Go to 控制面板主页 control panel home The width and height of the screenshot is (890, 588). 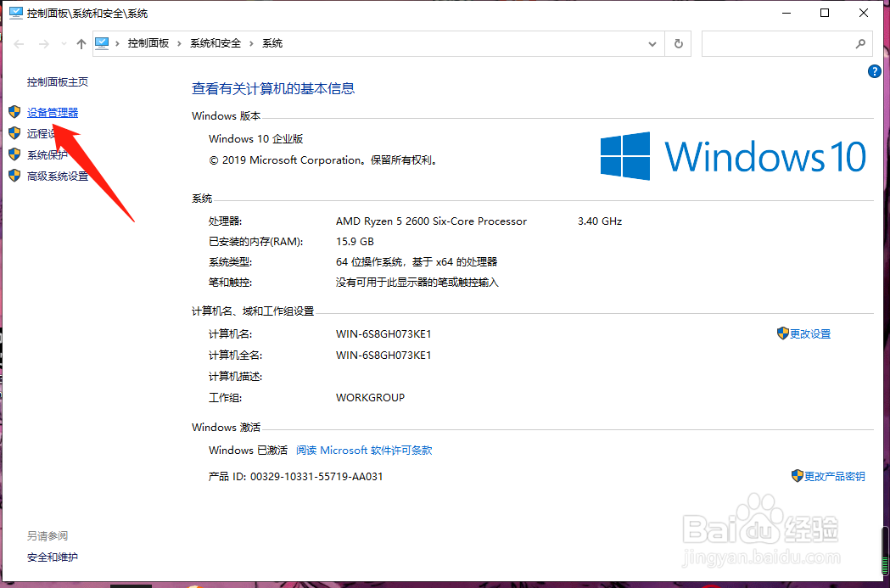tap(58, 81)
